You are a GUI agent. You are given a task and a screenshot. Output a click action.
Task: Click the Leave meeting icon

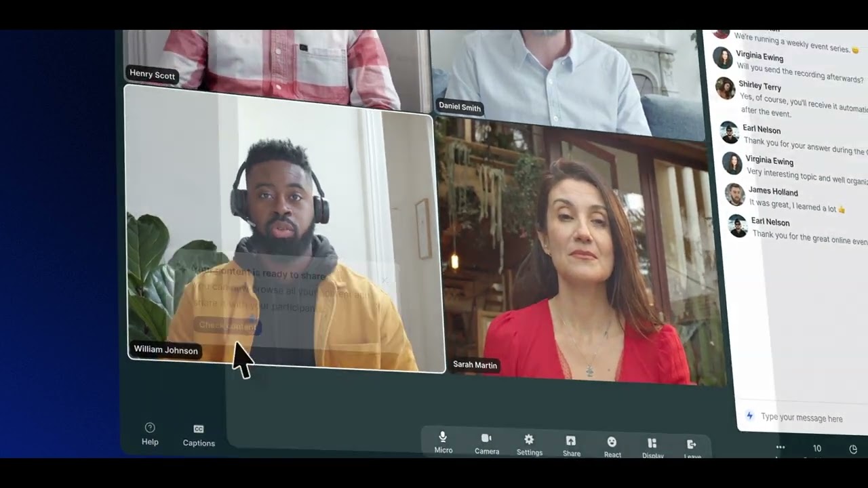pos(692,445)
